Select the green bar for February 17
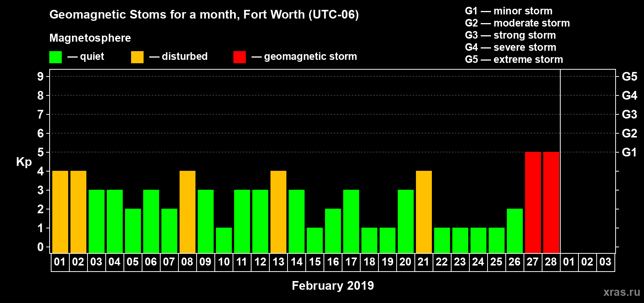Viewport: 644px width, 303px height. [351, 221]
